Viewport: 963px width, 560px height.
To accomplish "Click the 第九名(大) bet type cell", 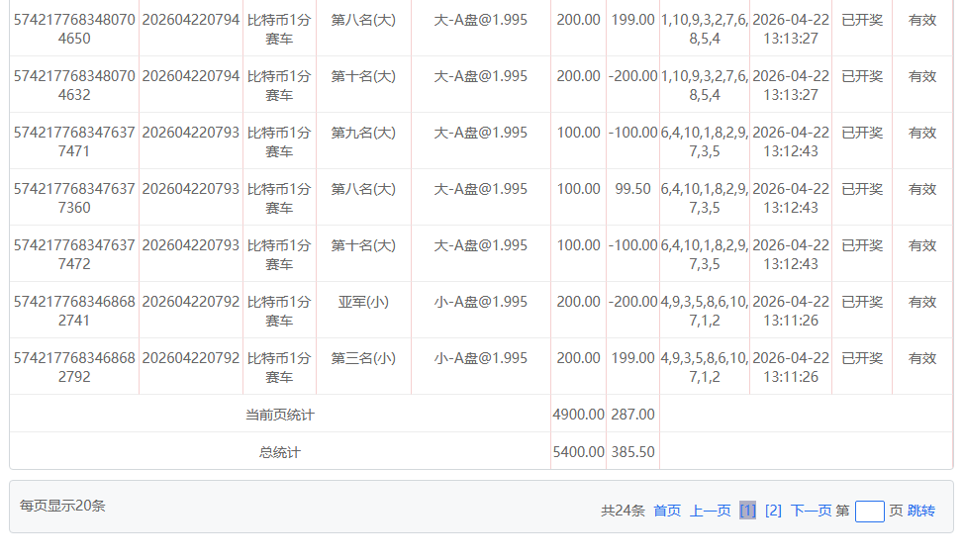I will (363, 133).
